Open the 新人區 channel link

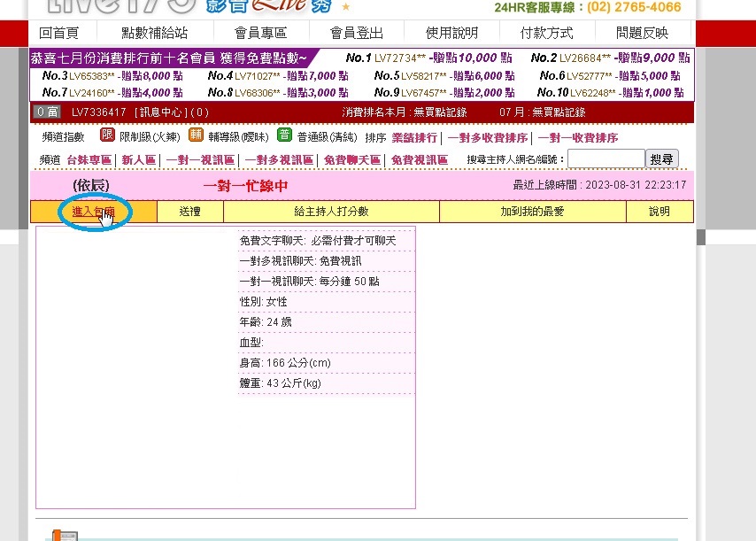[x=138, y=160]
